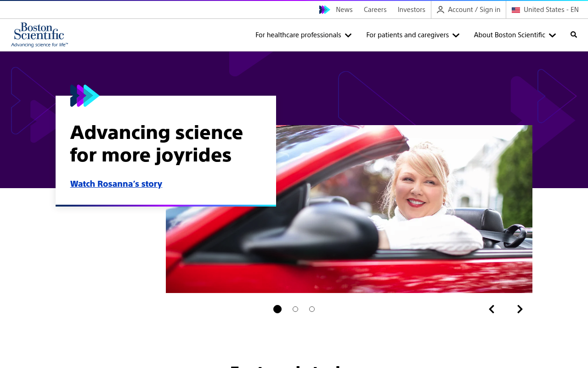Open the search magnifier icon
This screenshot has height=368, width=588.
pyautogui.click(x=574, y=34)
